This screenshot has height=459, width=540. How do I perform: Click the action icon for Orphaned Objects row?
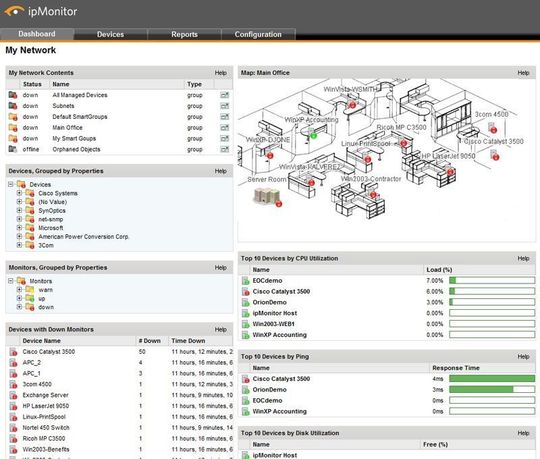225,149
